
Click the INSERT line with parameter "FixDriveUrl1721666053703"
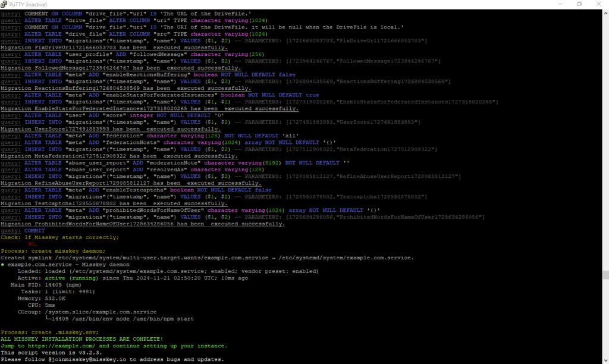tap(214, 41)
